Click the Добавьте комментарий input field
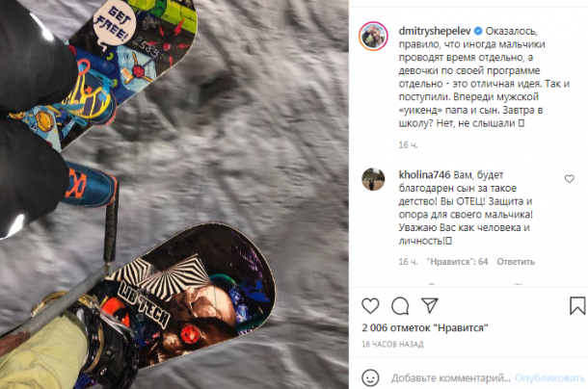 (450, 377)
